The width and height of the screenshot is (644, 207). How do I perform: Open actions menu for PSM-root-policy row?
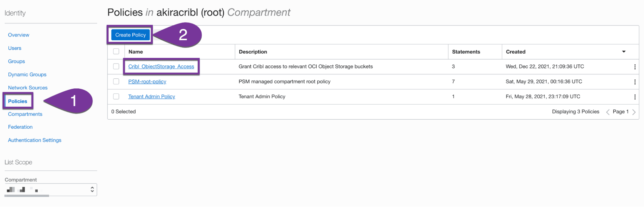coord(635,82)
